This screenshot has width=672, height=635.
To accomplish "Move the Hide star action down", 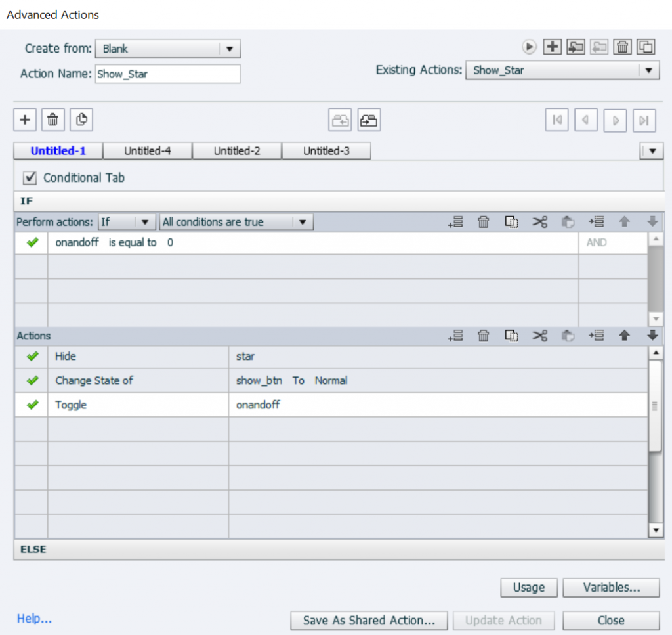I will click(x=652, y=336).
